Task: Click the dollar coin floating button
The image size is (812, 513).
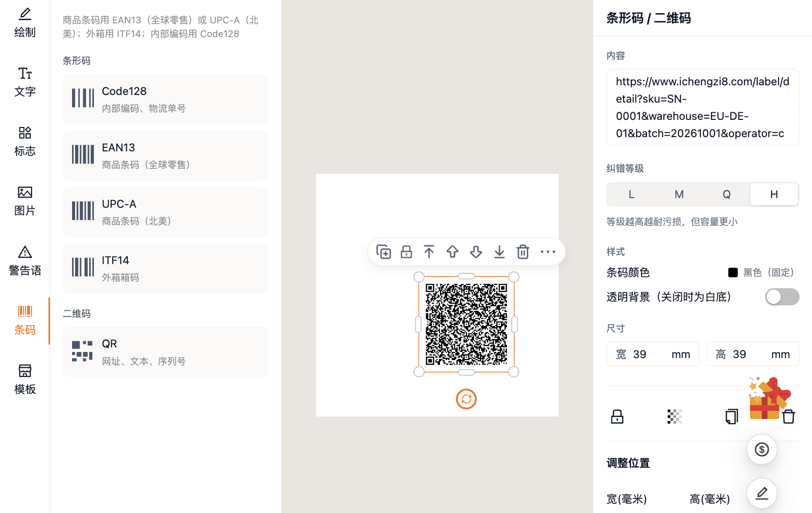Action: [x=762, y=450]
